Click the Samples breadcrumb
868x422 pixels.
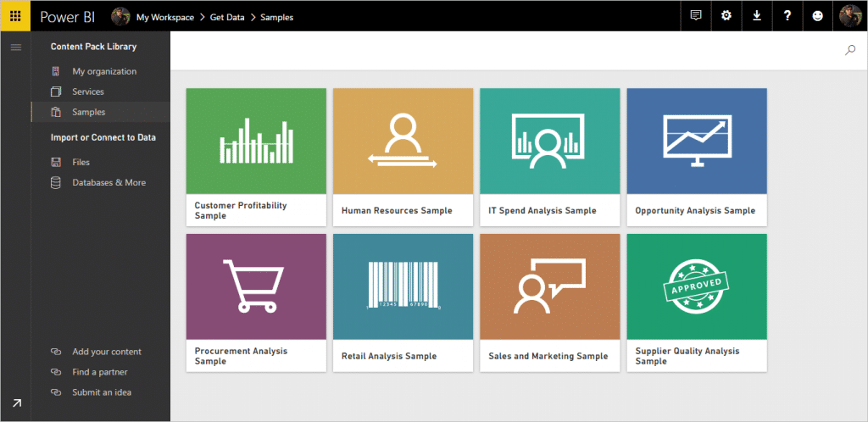(x=277, y=17)
